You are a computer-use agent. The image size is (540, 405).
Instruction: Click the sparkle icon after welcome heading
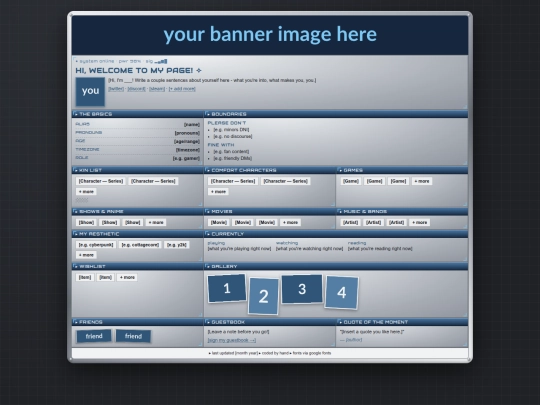click(199, 70)
